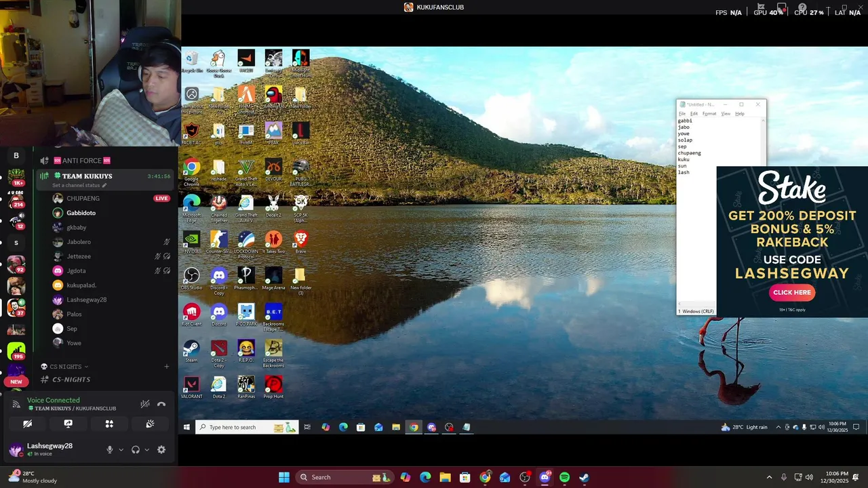
Task: Launch the Mage Arena desktop icon
Action: tap(273, 279)
